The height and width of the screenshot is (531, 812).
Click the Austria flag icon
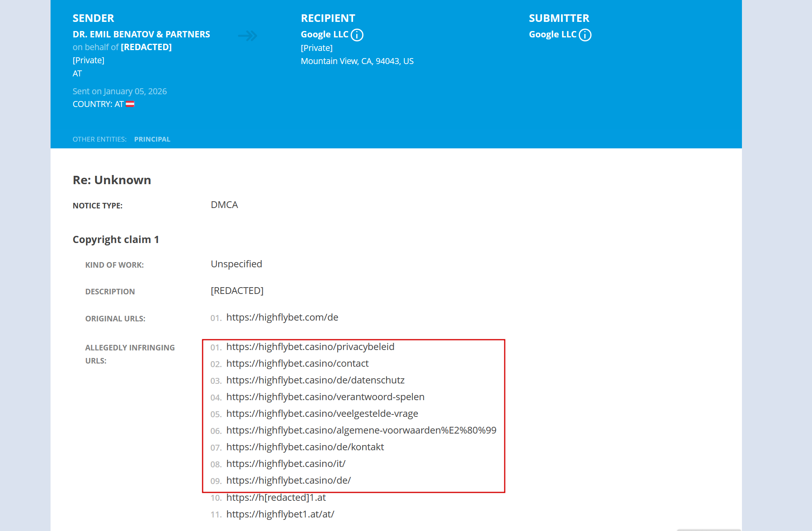(130, 104)
